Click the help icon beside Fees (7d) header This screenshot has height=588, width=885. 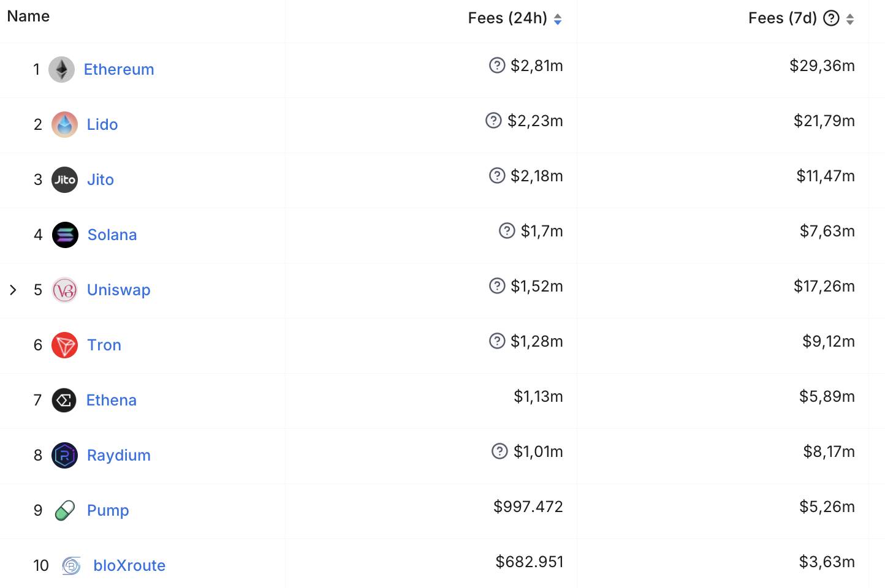coord(831,18)
